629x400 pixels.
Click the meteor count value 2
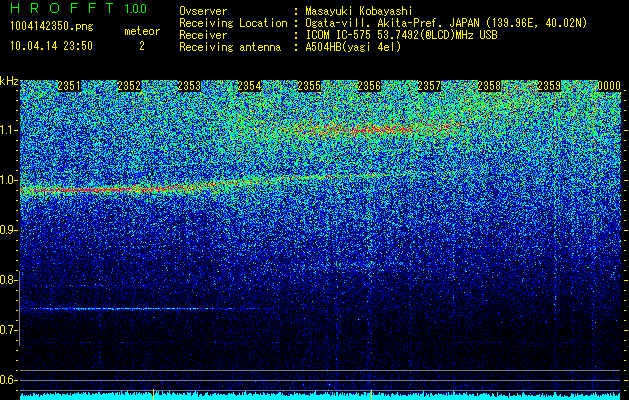point(142,46)
